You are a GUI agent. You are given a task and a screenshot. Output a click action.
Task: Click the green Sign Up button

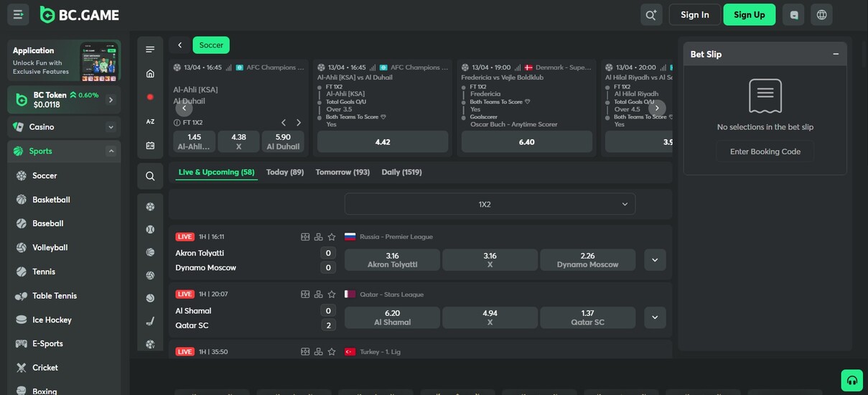point(749,15)
